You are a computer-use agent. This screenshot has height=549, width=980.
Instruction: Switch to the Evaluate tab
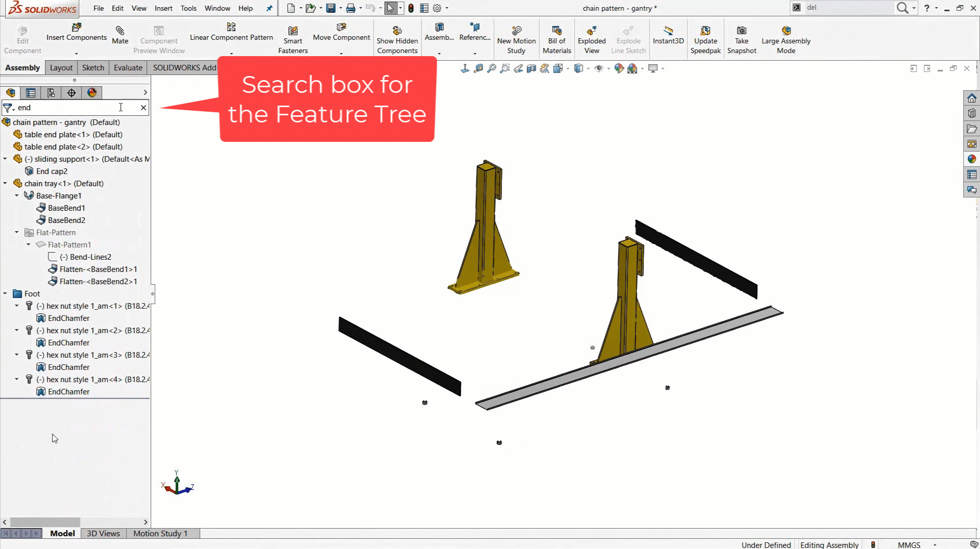click(x=128, y=68)
